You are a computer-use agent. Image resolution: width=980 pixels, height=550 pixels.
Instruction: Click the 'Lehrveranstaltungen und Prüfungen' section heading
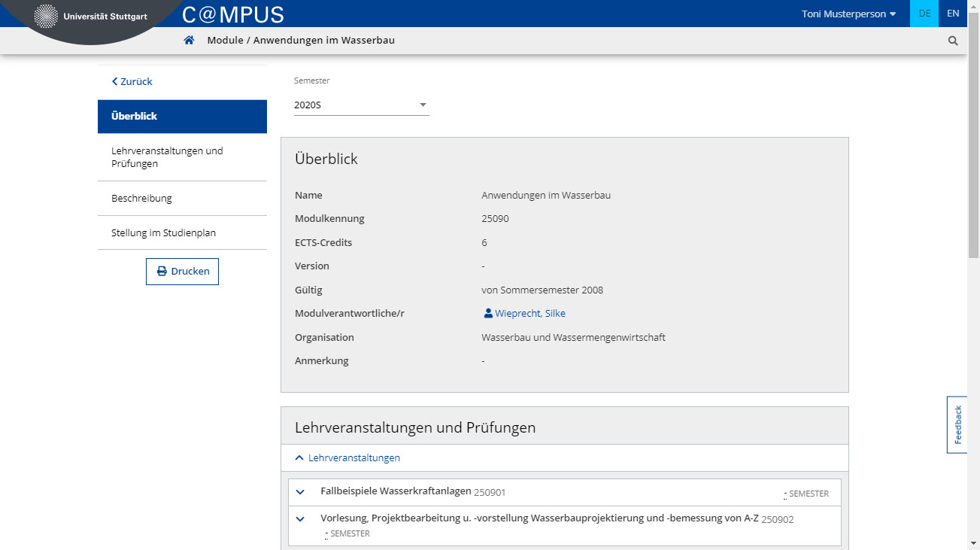point(415,427)
